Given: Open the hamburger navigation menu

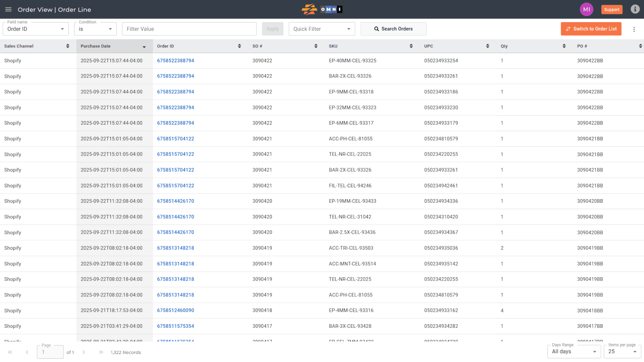Looking at the screenshot, I should click(x=8, y=9).
